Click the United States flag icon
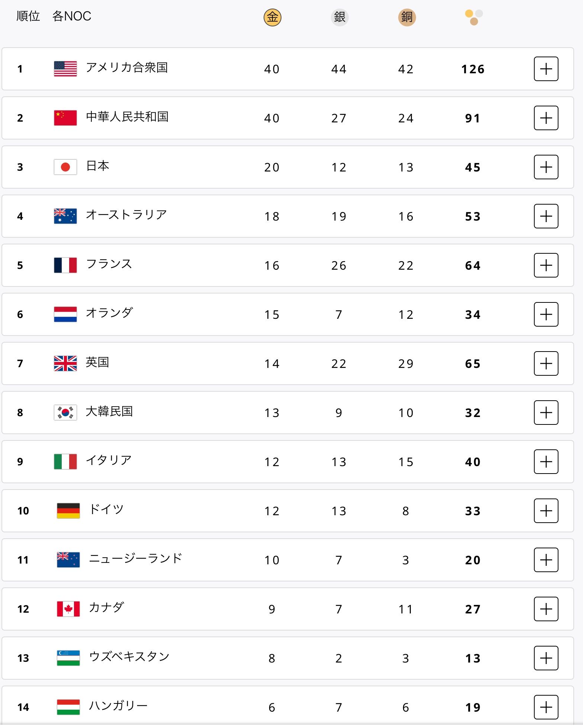Image resolution: width=583 pixels, height=728 pixels. (65, 69)
